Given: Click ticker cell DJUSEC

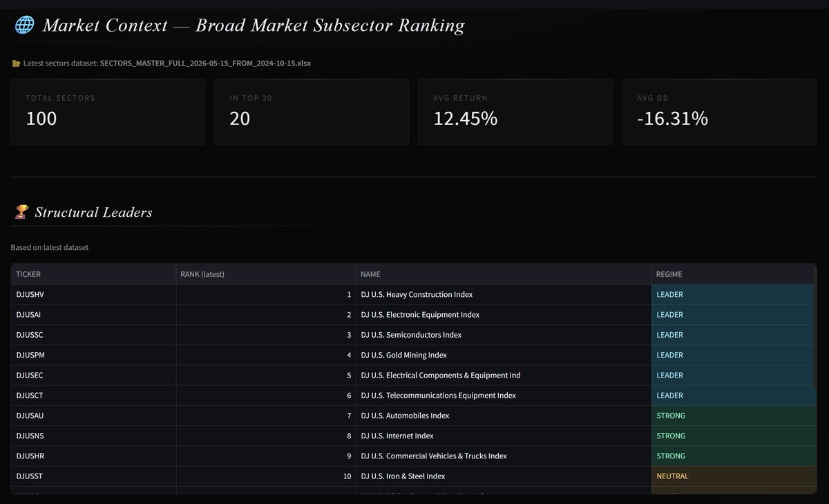Looking at the screenshot, I should tap(93, 376).
